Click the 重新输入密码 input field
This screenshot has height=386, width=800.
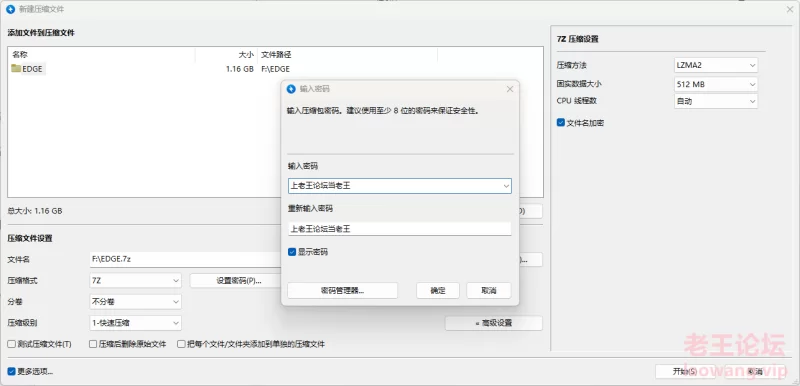(x=399, y=229)
